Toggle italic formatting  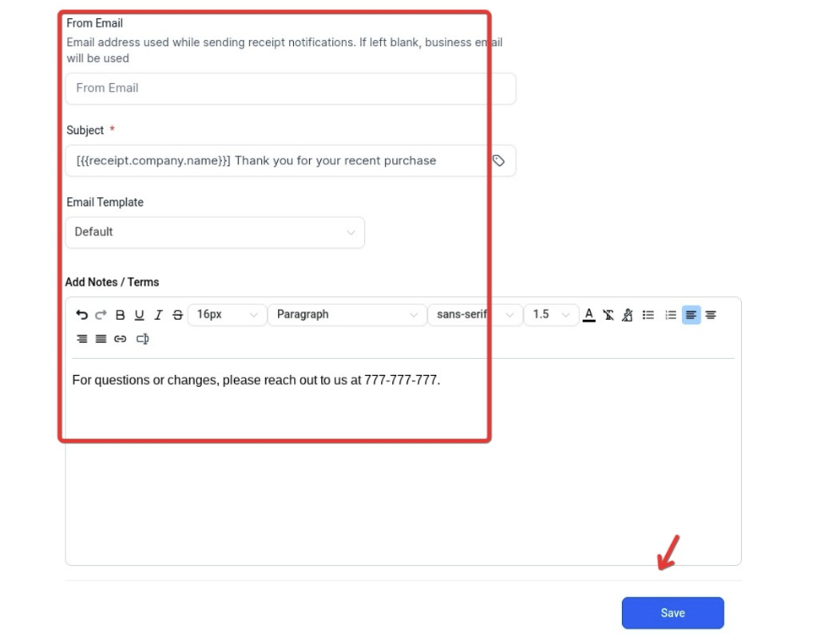point(159,314)
